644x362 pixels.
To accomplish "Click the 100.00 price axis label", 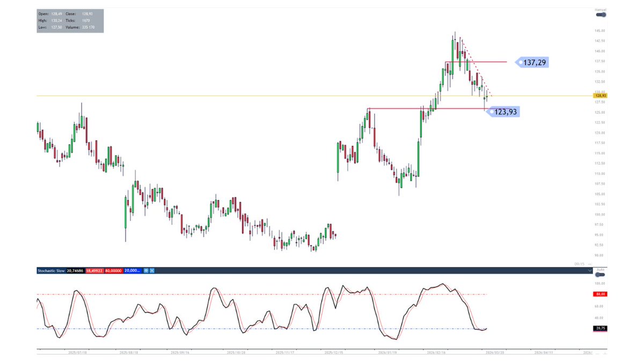I will click(x=600, y=215).
